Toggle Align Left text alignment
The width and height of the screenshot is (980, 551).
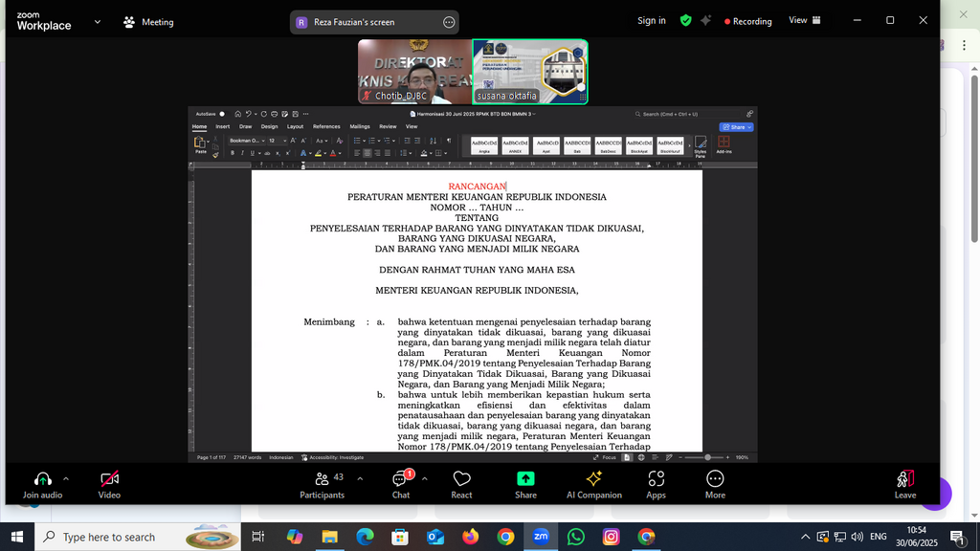click(358, 153)
